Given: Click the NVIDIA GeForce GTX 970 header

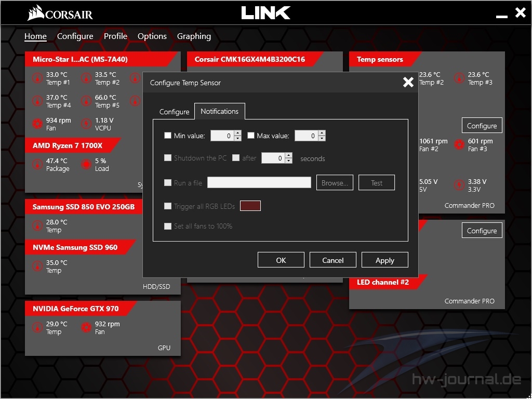Looking at the screenshot, I should 80,309.
